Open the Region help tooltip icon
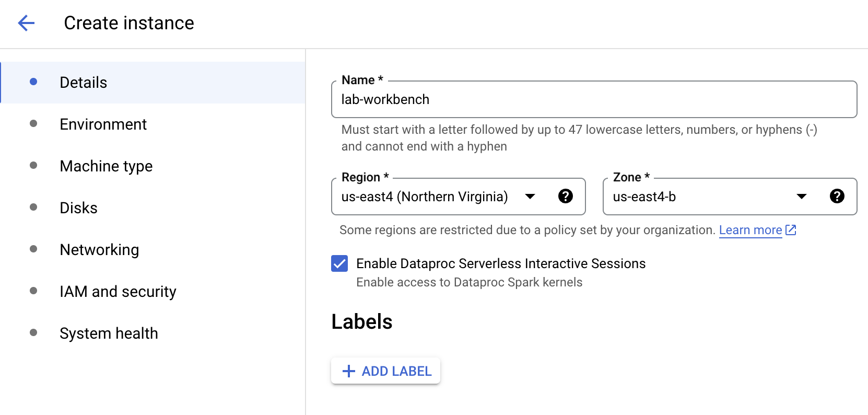This screenshot has width=868, height=415. [566, 196]
